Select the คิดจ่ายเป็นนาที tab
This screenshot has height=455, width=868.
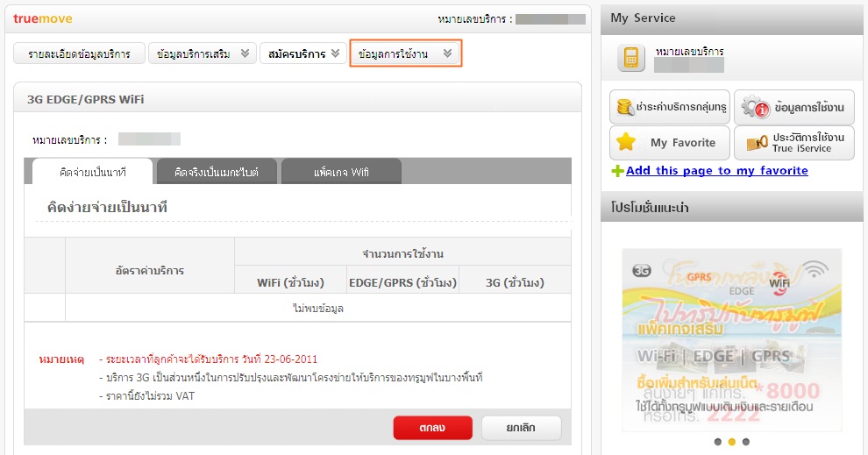point(92,172)
